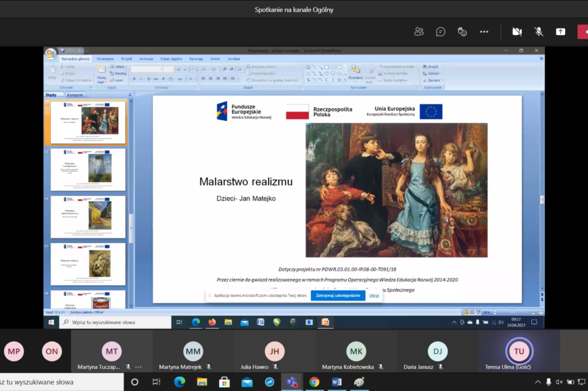This screenshot has height=391, width=588.
Task: Toggle strikethrough formatting
Action: pos(156,79)
